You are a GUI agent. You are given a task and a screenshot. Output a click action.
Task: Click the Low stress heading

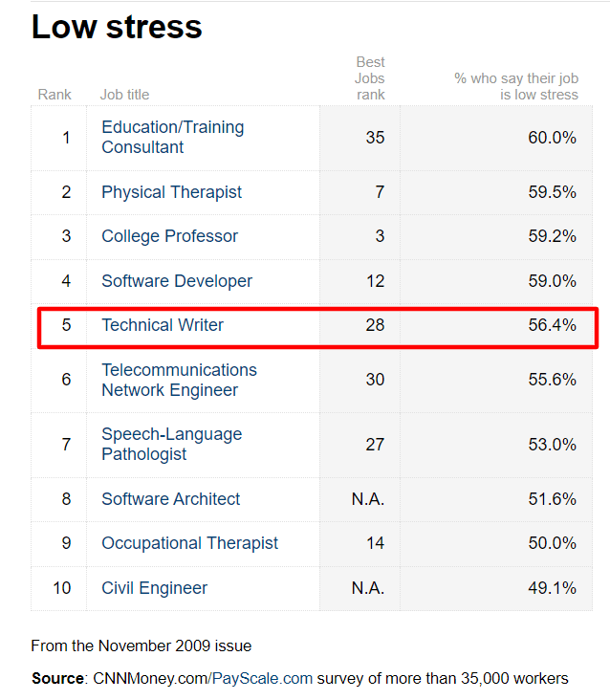click(117, 27)
